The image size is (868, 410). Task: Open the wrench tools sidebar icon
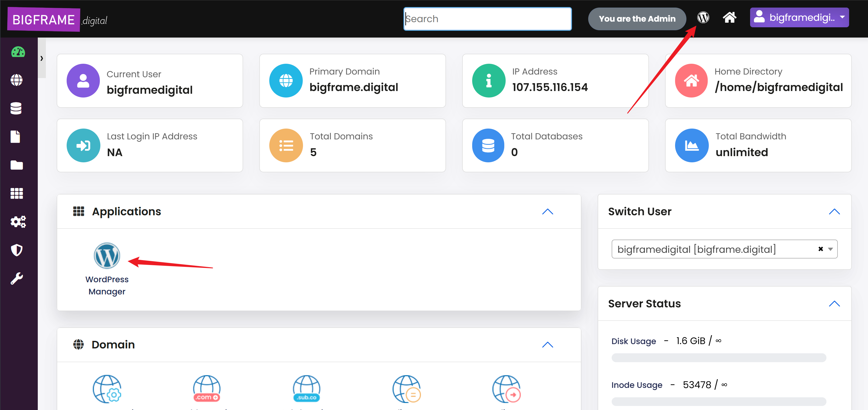pyautogui.click(x=16, y=278)
